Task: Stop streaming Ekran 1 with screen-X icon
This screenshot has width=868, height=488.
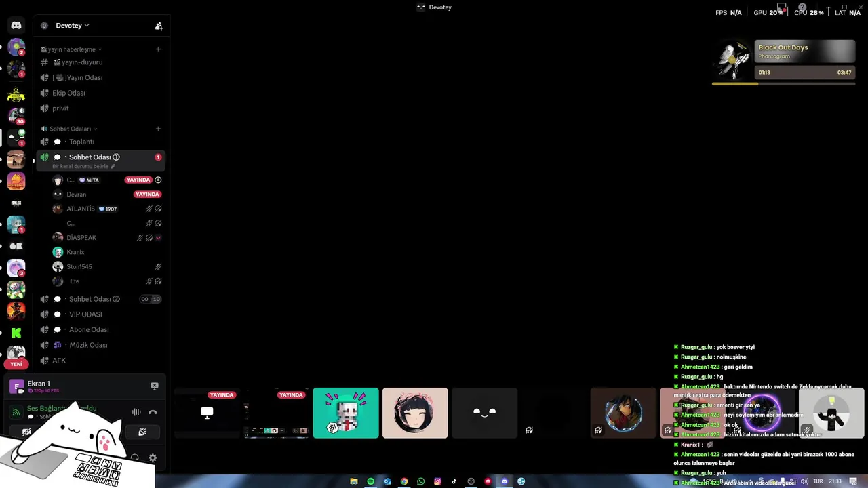Action: coord(155,386)
